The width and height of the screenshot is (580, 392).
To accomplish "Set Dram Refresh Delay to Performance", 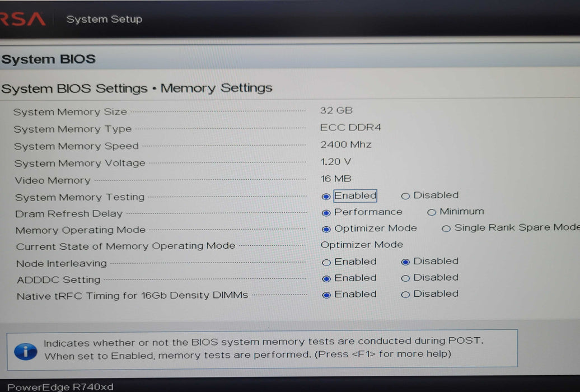I will (326, 213).
